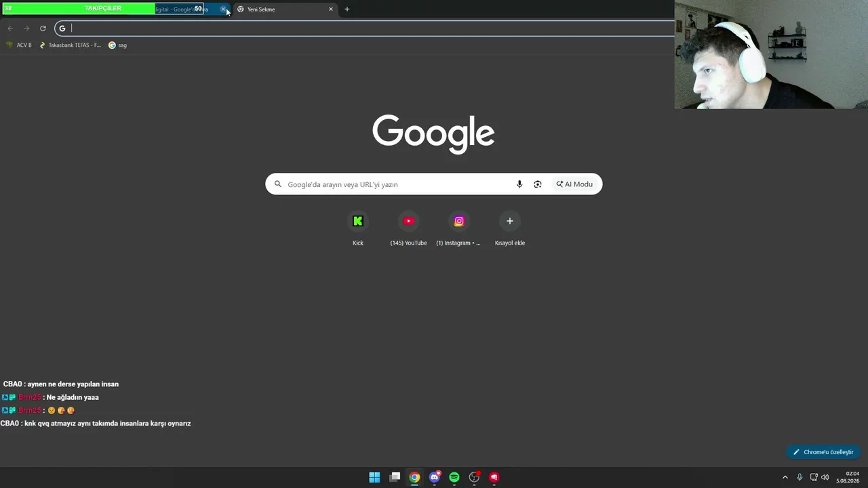Go back using the browser back arrow
This screenshot has height=488, width=868.
pos(10,28)
